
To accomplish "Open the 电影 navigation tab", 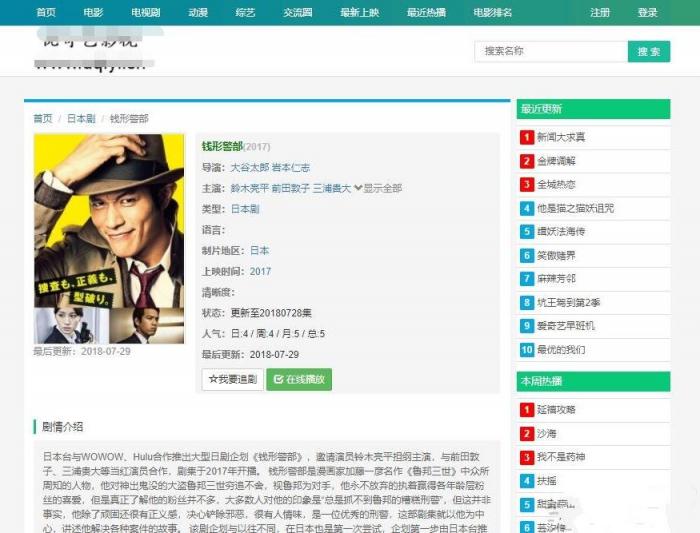I will [x=93, y=13].
